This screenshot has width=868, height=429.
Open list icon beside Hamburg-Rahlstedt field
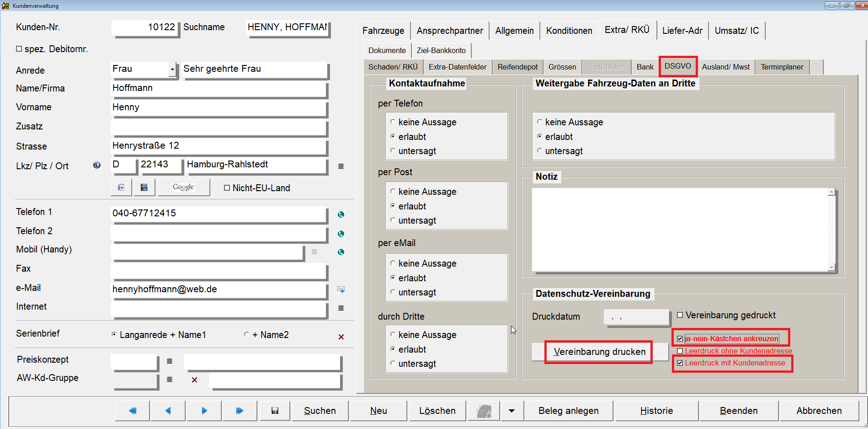click(x=341, y=166)
